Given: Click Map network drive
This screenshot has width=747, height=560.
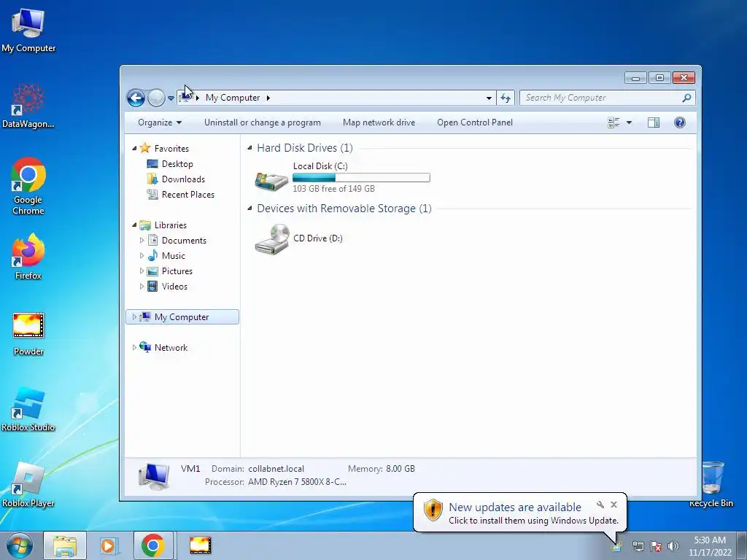Looking at the screenshot, I should [x=379, y=122].
